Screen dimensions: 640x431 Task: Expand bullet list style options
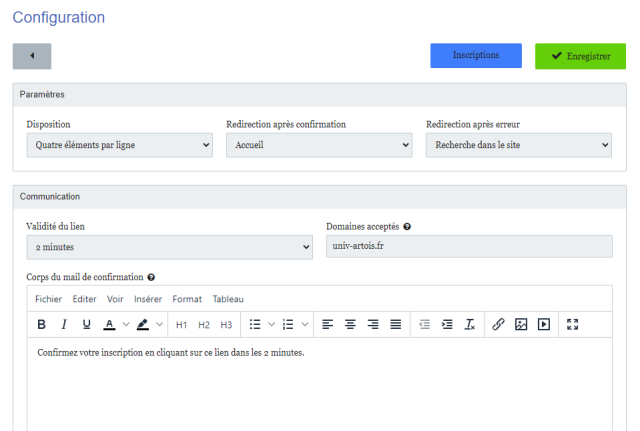point(271,324)
